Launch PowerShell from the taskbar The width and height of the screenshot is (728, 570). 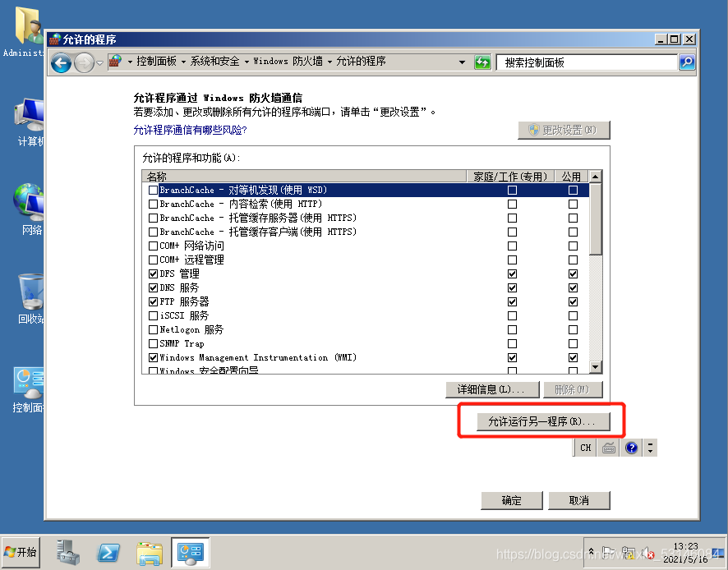[x=108, y=554]
